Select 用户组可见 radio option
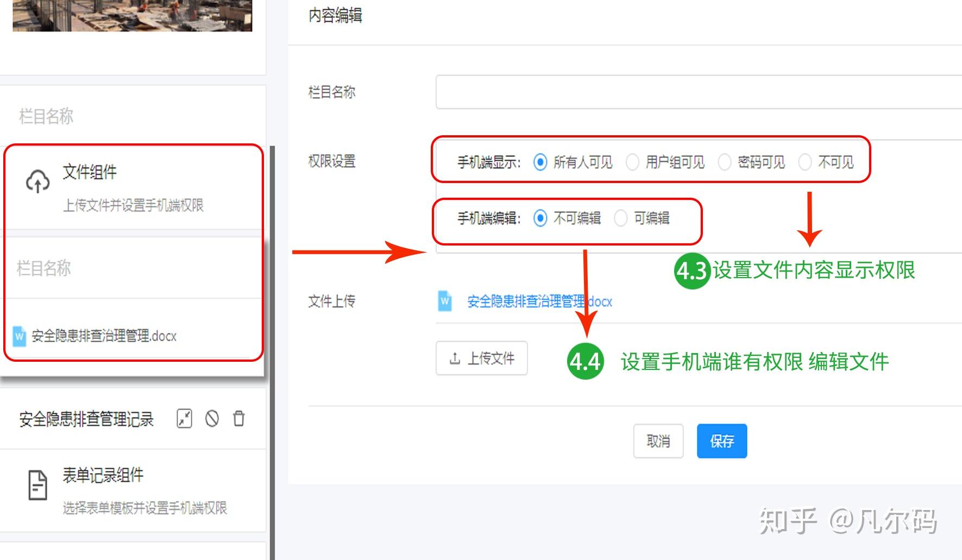The height and width of the screenshot is (560, 962). (x=632, y=162)
